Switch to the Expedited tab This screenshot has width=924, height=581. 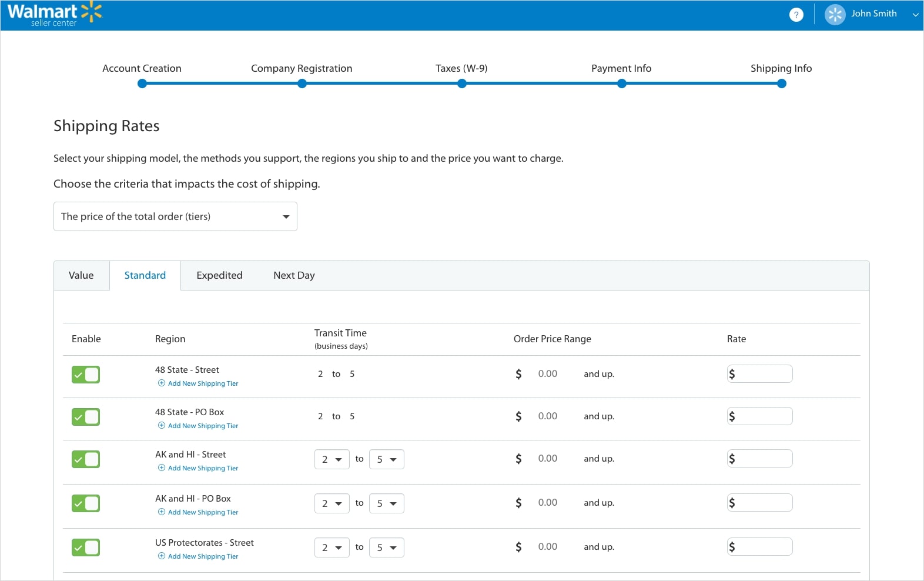click(x=219, y=275)
